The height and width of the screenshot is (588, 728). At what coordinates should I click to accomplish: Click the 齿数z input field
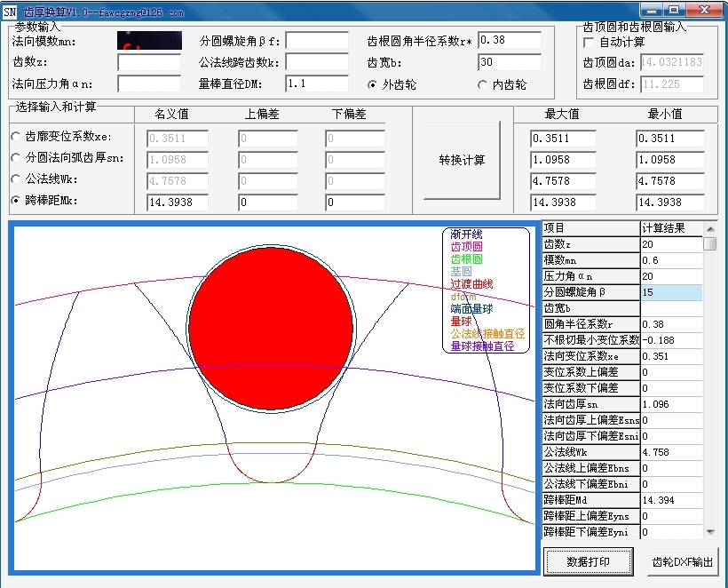coord(148,63)
